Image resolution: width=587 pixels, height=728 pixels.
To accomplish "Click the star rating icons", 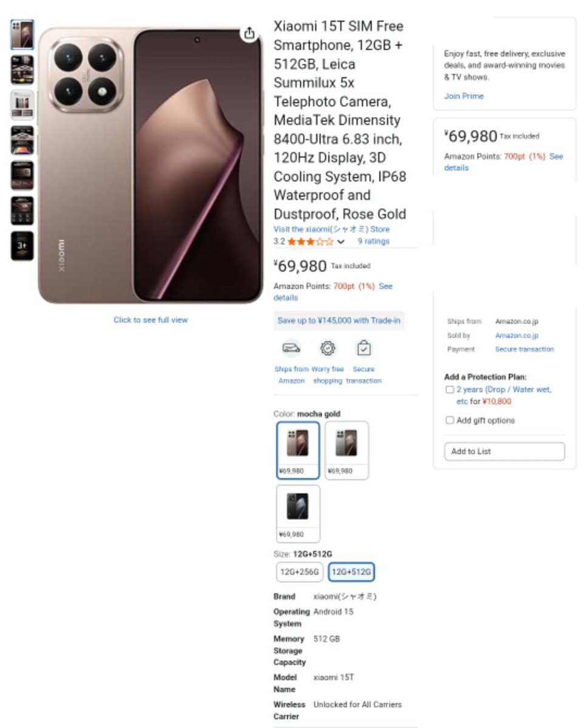I will coord(310,241).
